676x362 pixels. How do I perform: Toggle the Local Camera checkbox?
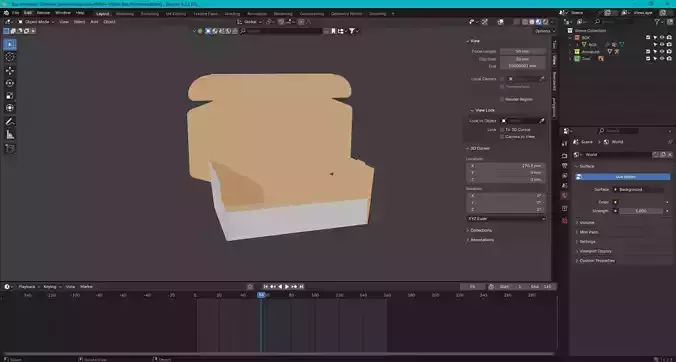pos(502,79)
